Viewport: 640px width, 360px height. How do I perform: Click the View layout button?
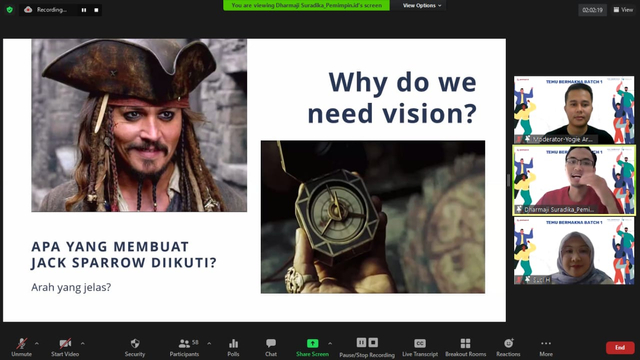pyautogui.click(x=623, y=10)
